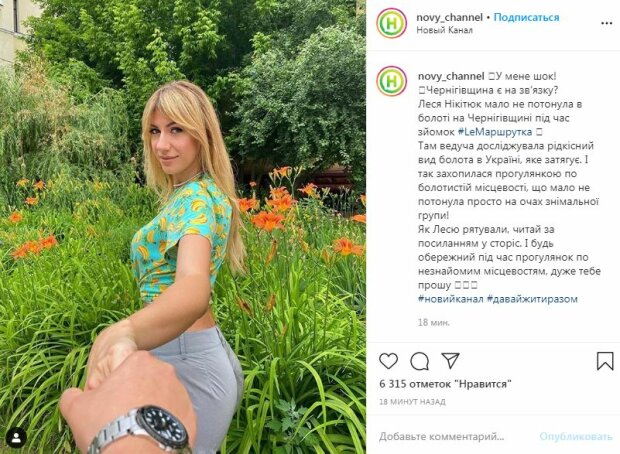Click the 18 МИНУТ НАЗАД timestamp
The width and height of the screenshot is (620, 454).
pyautogui.click(x=412, y=402)
